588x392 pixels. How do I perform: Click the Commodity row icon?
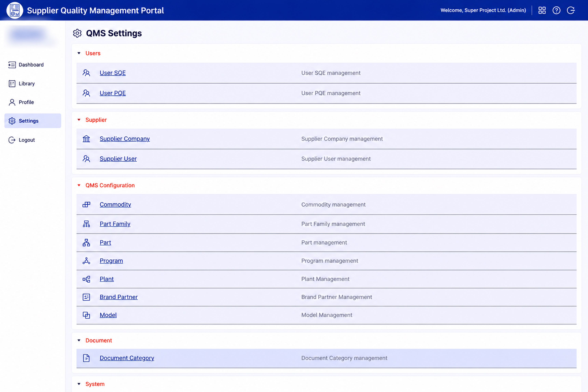click(86, 205)
